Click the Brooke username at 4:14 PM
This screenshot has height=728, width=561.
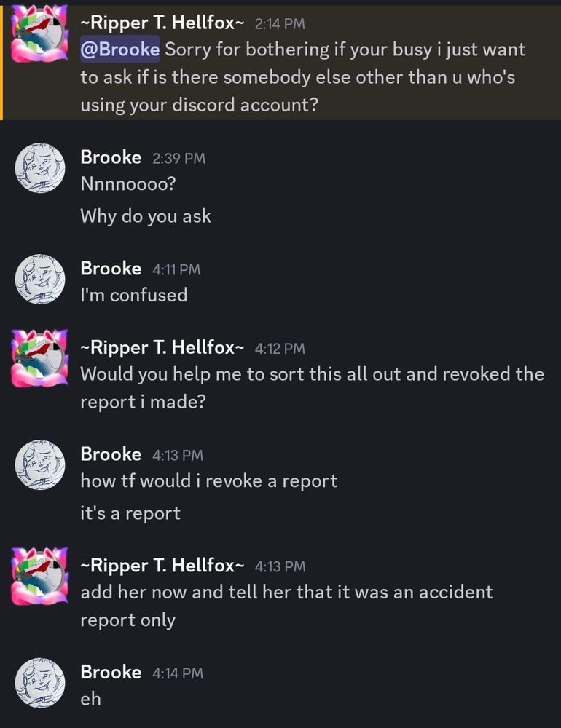click(x=111, y=672)
